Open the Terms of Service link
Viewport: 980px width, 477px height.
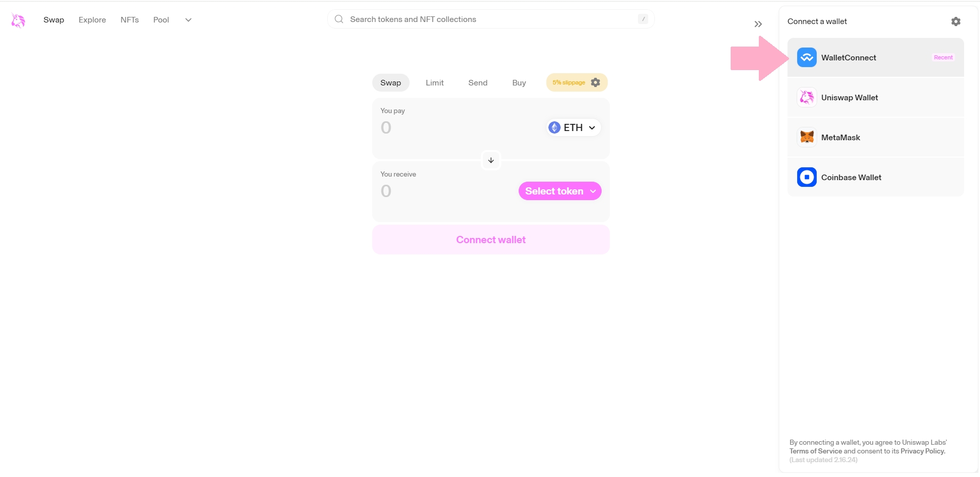815,451
